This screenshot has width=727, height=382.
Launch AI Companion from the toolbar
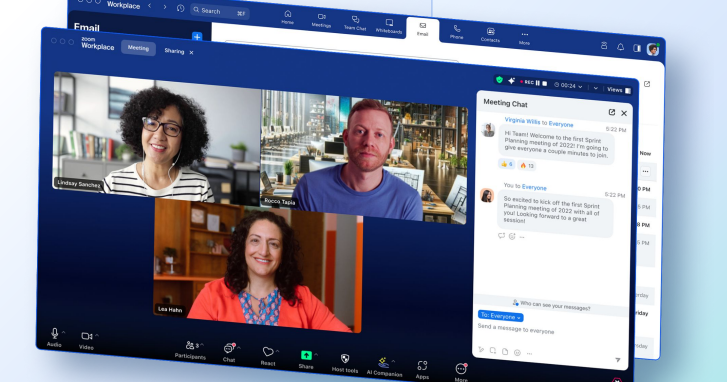[383, 362]
